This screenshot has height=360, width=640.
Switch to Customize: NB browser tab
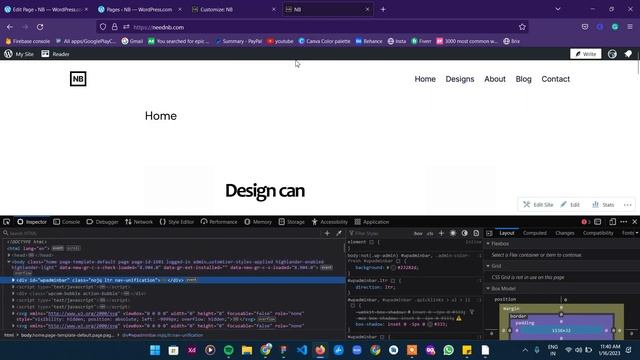233,9
